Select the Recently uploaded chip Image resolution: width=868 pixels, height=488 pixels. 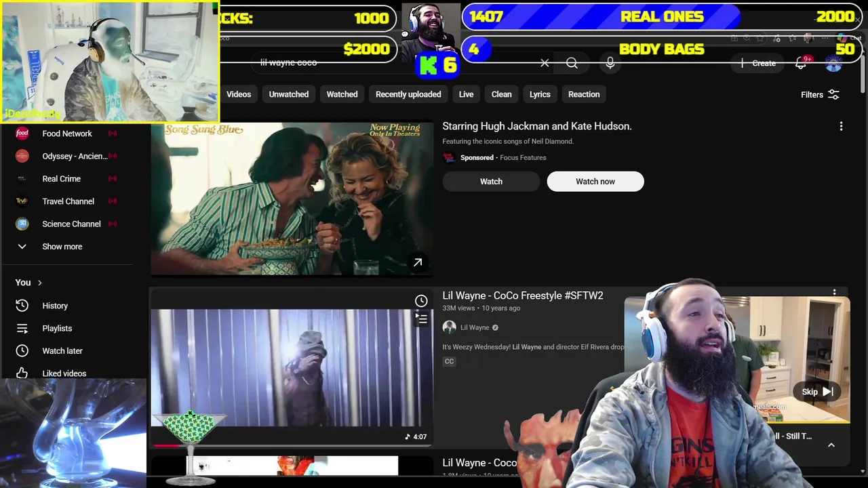tap(408, 94)
